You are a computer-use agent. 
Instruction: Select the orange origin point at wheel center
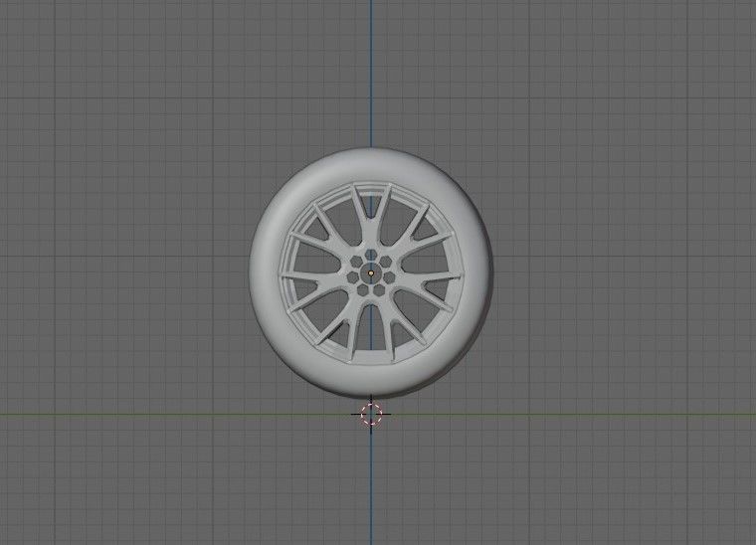point(371,273)
